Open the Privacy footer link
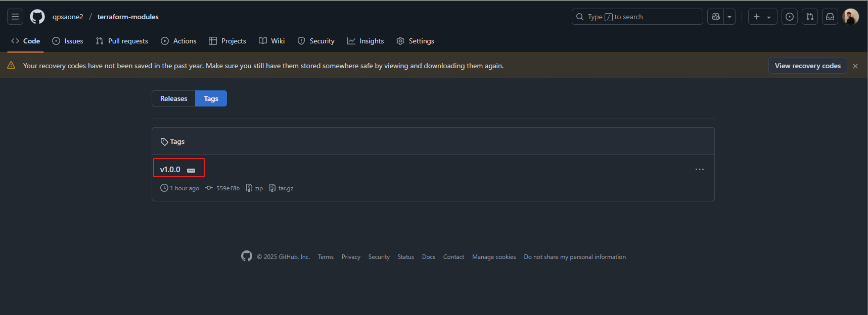868x315 pixels. (x=351, y=257)
